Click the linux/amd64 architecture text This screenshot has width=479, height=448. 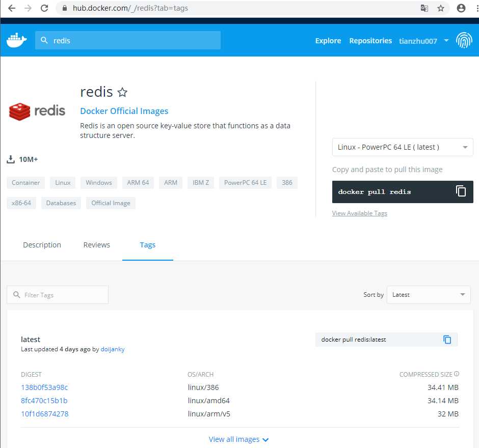[208, 400]
